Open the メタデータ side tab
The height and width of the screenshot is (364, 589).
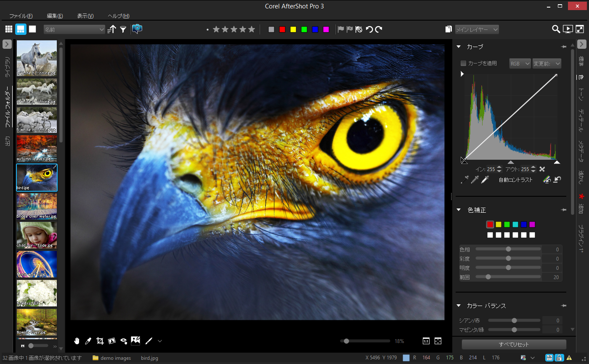click(581, 151)
